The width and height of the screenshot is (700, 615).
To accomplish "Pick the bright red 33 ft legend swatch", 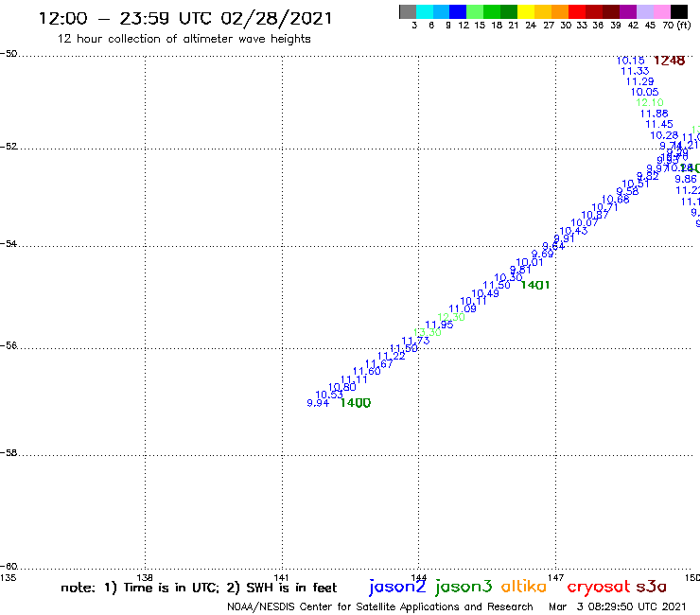I will 577,11.
